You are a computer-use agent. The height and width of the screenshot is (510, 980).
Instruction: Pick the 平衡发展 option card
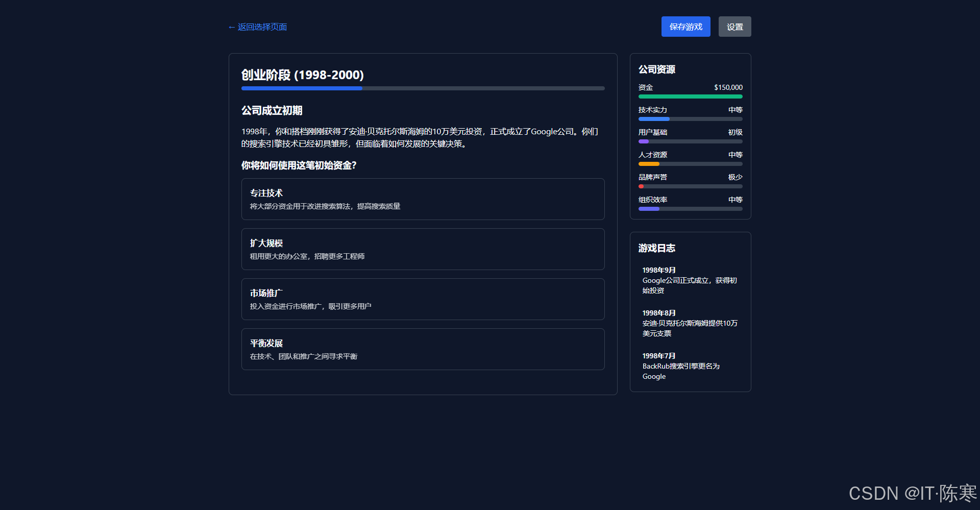tap(423, 349)
